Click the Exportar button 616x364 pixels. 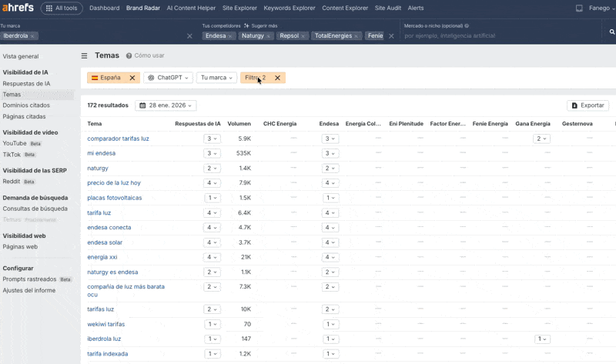588,105
